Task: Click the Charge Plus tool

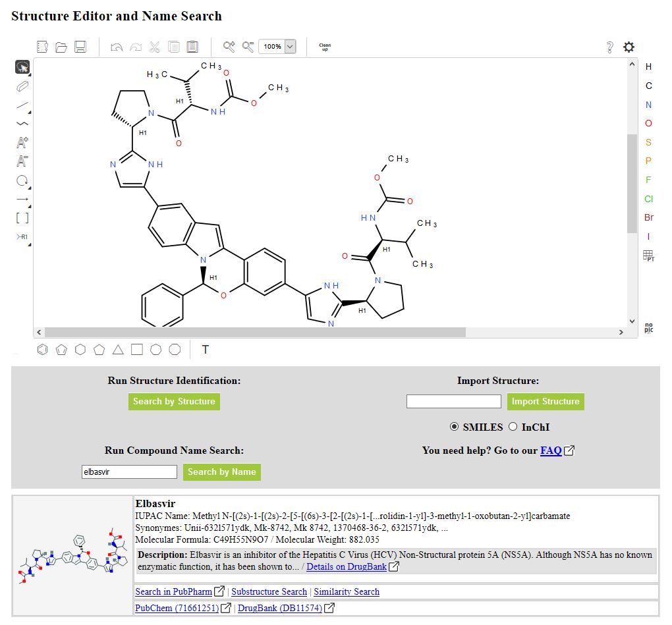Action: 22,142
